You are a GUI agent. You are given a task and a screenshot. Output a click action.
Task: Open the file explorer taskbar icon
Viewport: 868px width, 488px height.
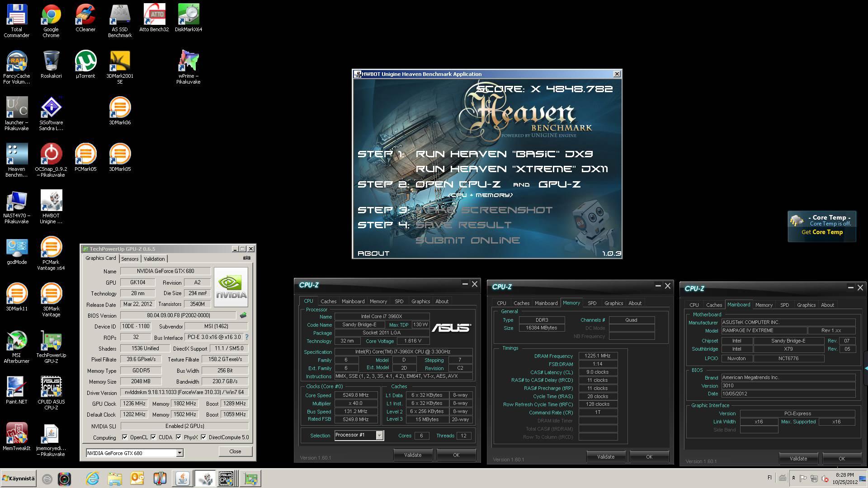(x=115, y=479)
